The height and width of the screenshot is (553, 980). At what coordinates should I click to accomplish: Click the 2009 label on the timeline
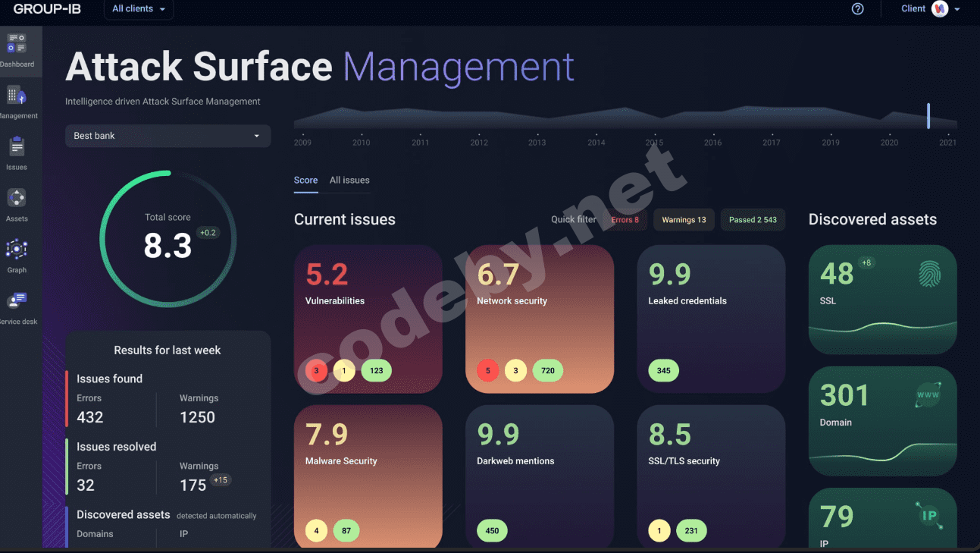(302, 143)
